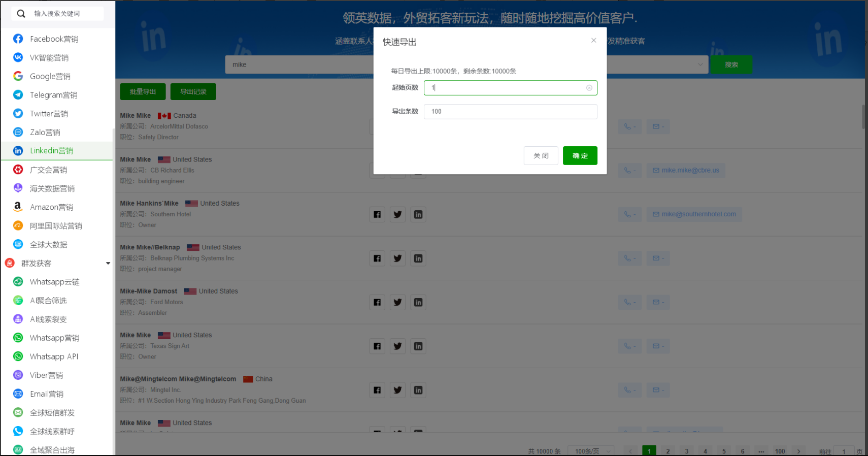The height and width of the screenshot is (456, 868).
Task: Jump to last page 100
Action: [780, 451]
